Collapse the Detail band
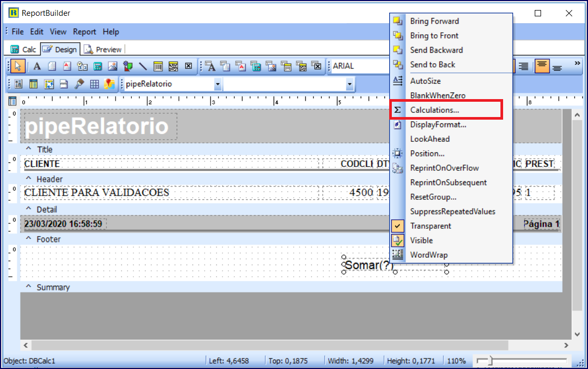 tap(28, 209)
